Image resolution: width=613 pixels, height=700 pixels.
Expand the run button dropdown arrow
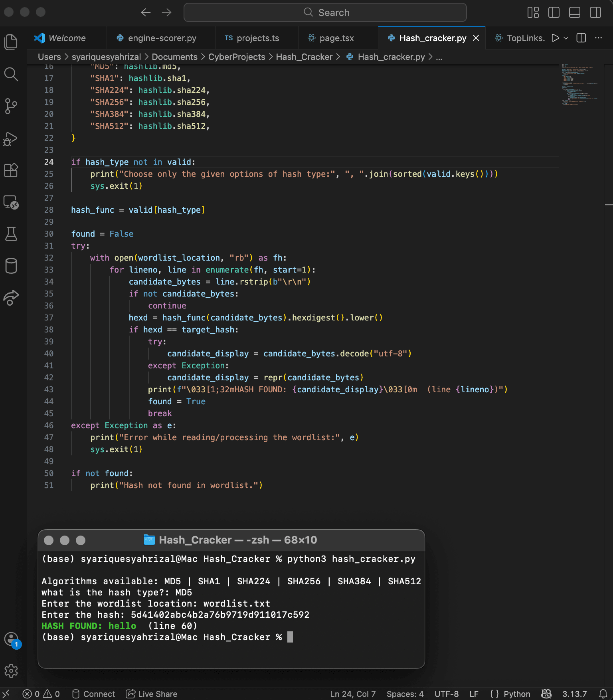tap(566, 38)
